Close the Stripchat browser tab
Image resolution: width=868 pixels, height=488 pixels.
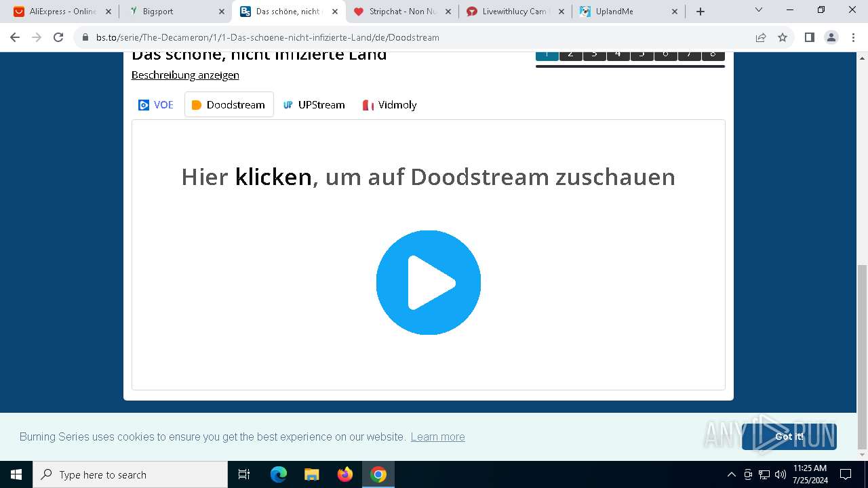(x=448, y=12)
